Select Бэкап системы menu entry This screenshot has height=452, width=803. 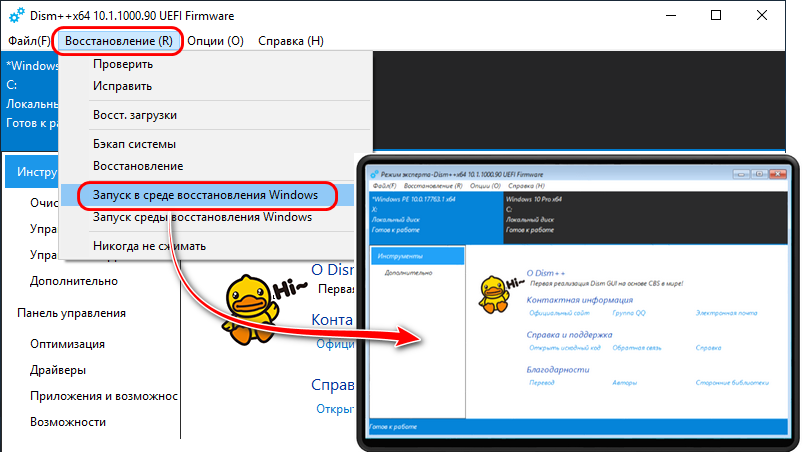[135, 145]
